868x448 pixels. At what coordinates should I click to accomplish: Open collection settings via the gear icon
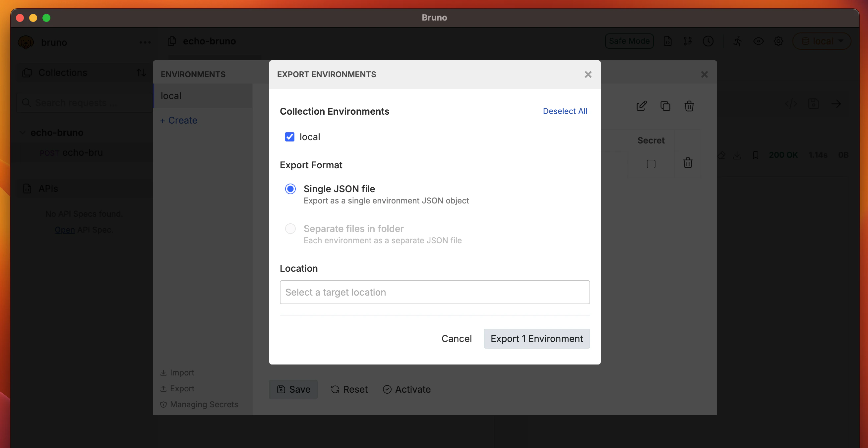pyautogui.click(x=778, y=41)
